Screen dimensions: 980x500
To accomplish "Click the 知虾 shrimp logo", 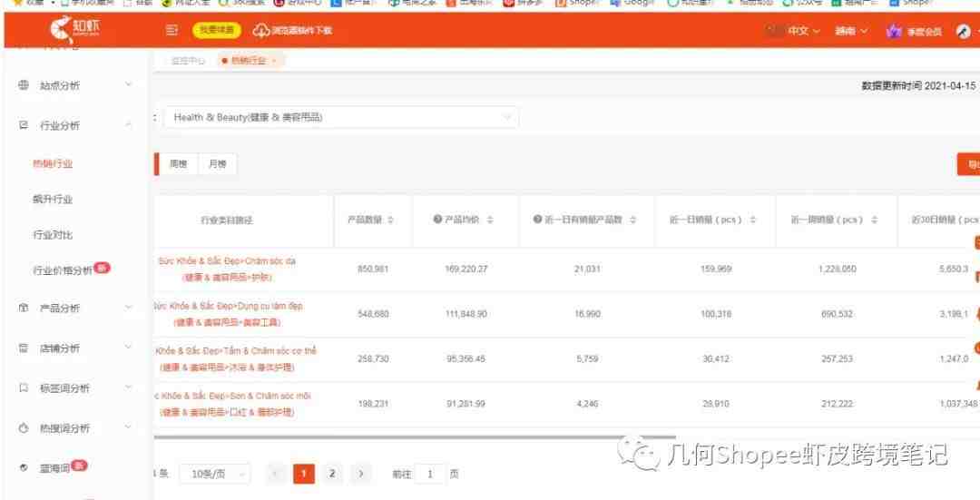I will 74,30.
